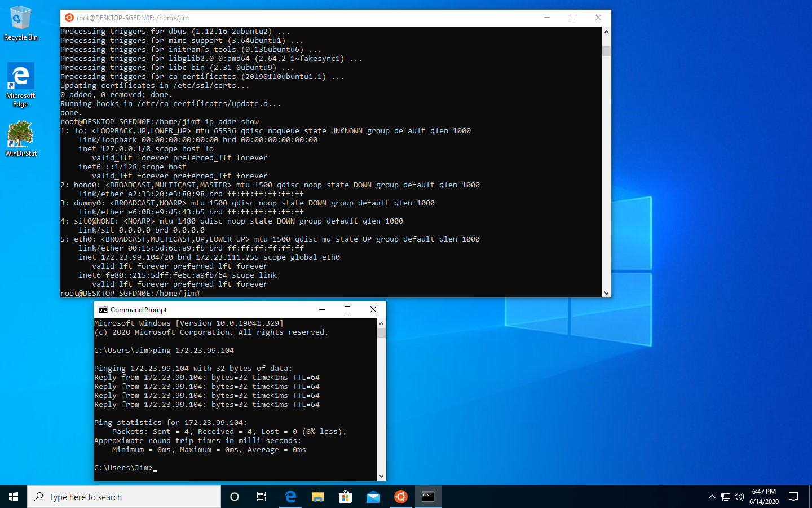Screen dimensions: 812x508
Task: Click the Edge browser taskbar icon
Action: (x=290, y=497)
